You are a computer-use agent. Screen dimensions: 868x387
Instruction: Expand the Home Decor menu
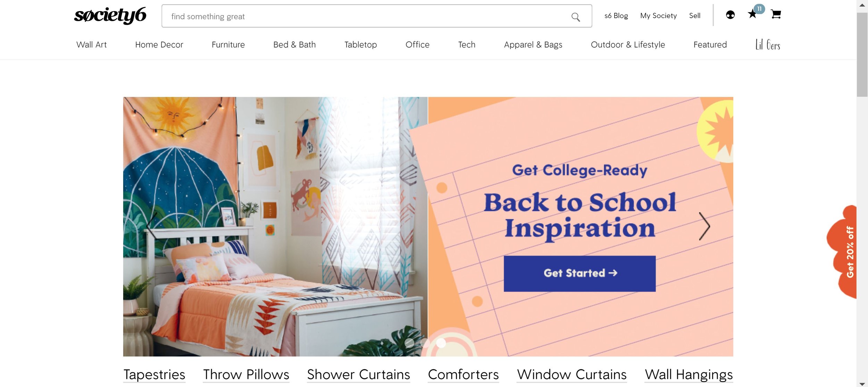(159, 45)
